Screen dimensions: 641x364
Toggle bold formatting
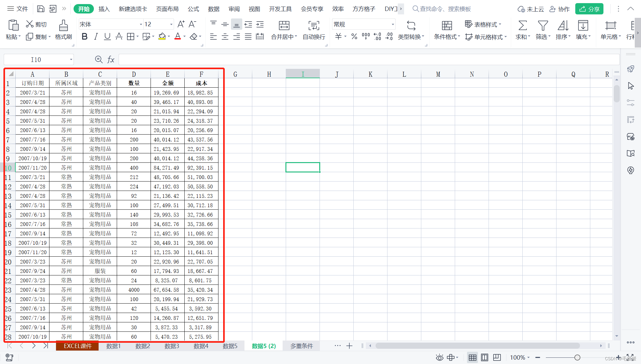[85, 37]
